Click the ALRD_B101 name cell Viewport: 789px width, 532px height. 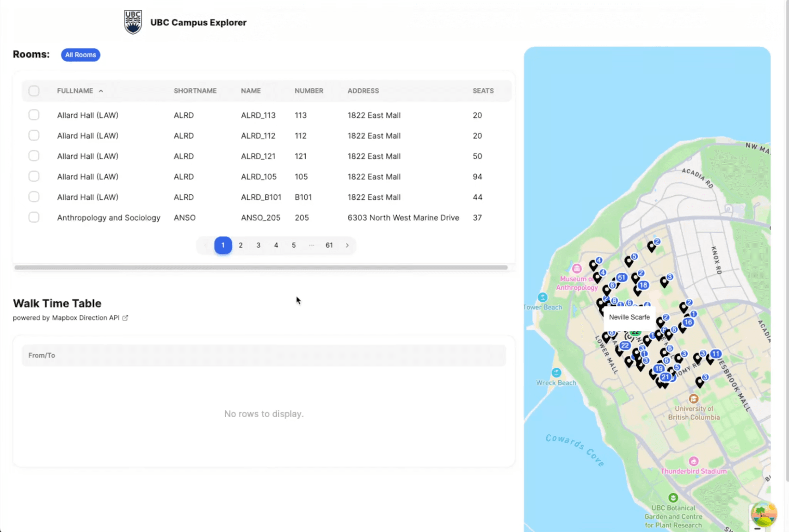pos(261,197)
